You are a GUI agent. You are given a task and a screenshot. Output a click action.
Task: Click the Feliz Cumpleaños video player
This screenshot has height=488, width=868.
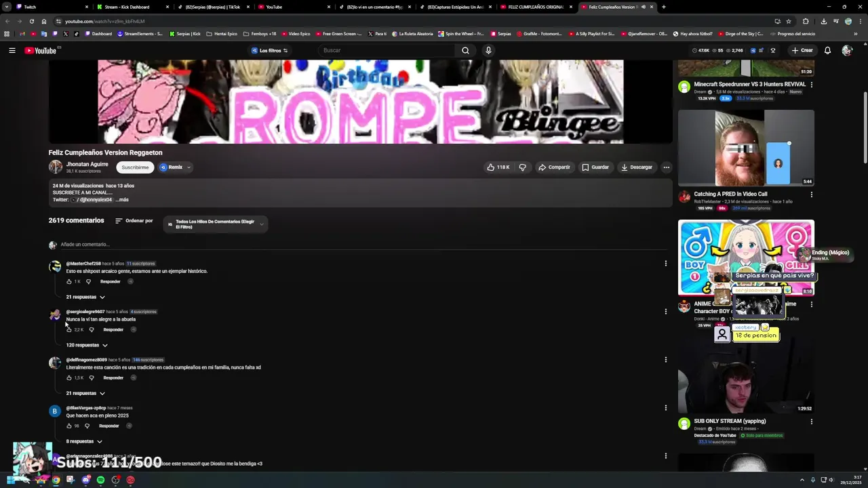(x=360, y=102)
